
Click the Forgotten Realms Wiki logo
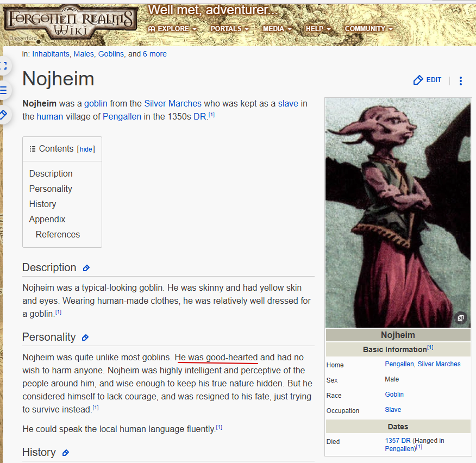click(x=70, y=20)
